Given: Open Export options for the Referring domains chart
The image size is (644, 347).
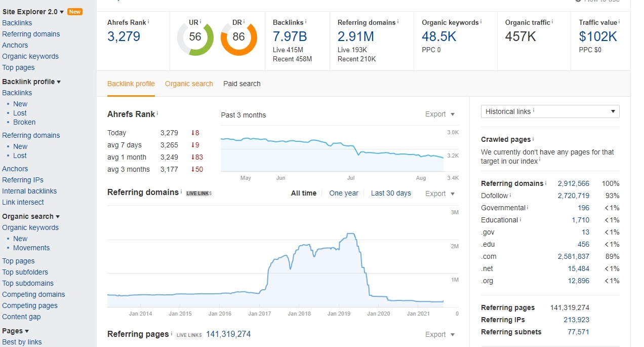Looking at the screenshot, I should point(438,194).
